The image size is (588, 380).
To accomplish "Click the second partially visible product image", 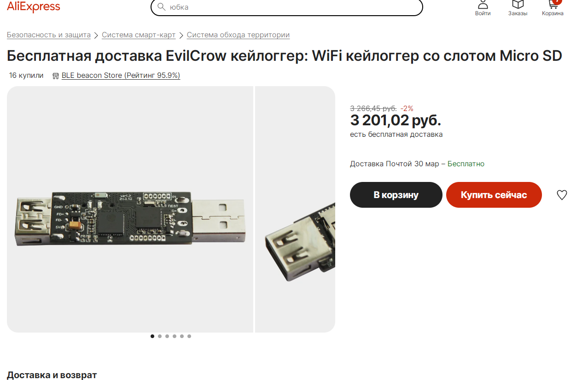I will [x=295, y=209].
